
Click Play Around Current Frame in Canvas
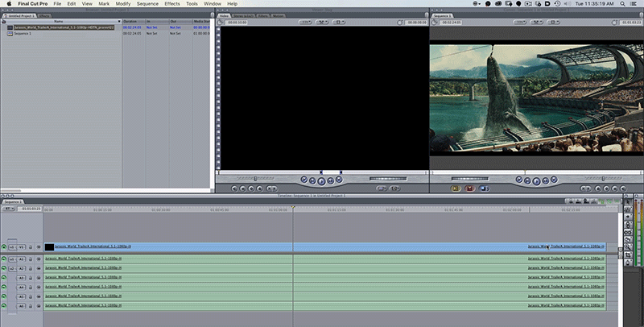coord(546,180)
